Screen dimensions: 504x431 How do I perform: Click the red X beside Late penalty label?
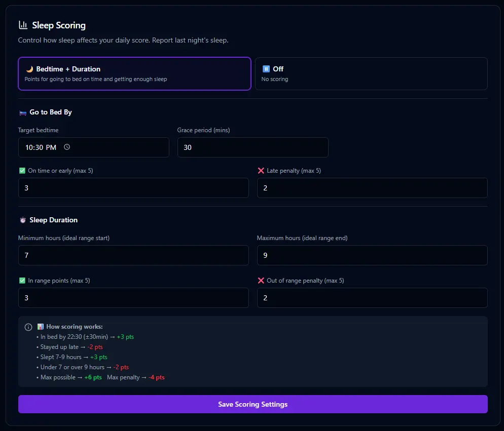coord(261,171)
